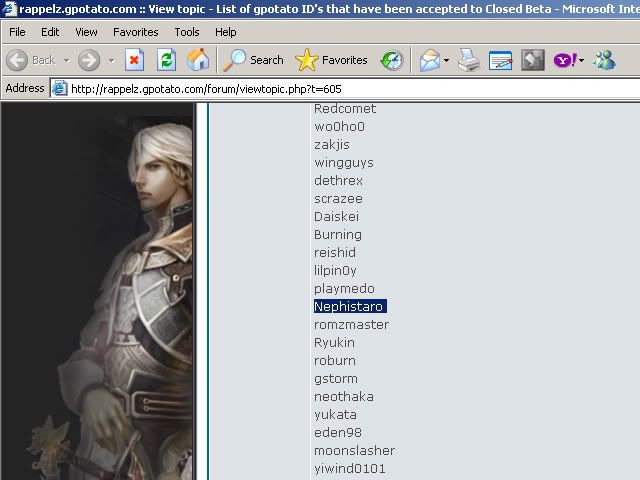Open the Mail envelope dropdown arrow

(x=446, y=60)
